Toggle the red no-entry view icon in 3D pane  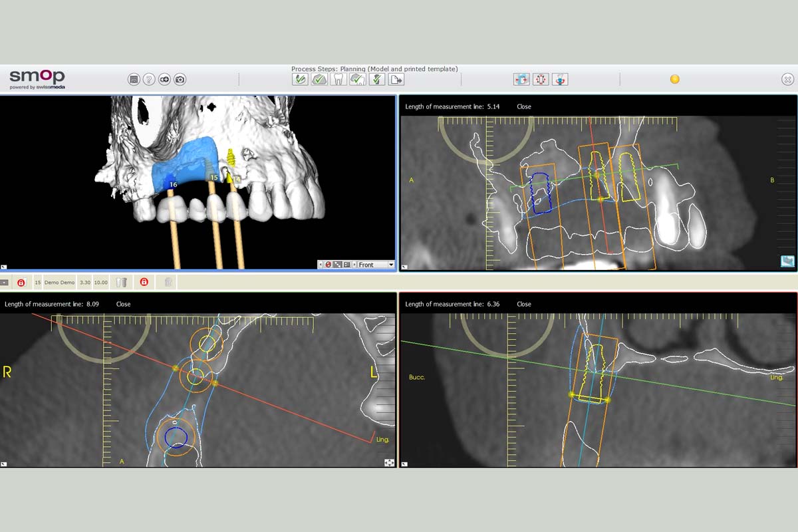(x=329, y=265)
